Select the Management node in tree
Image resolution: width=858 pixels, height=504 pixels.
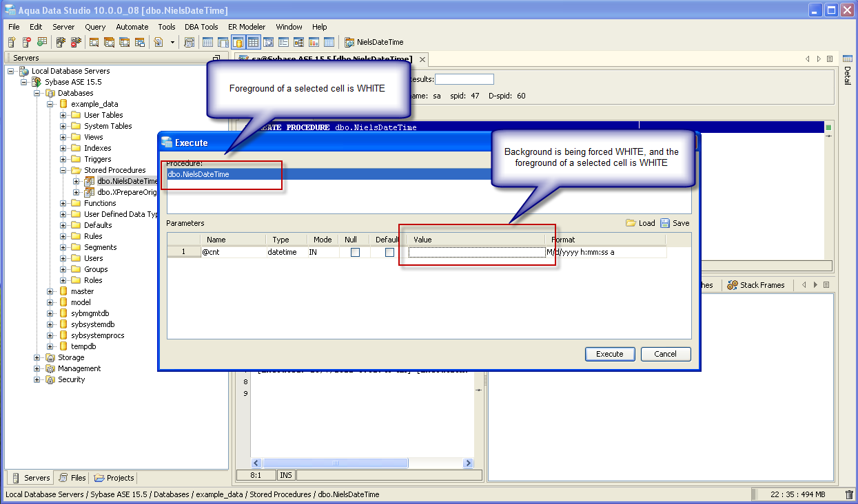click(x=79, y=368)
